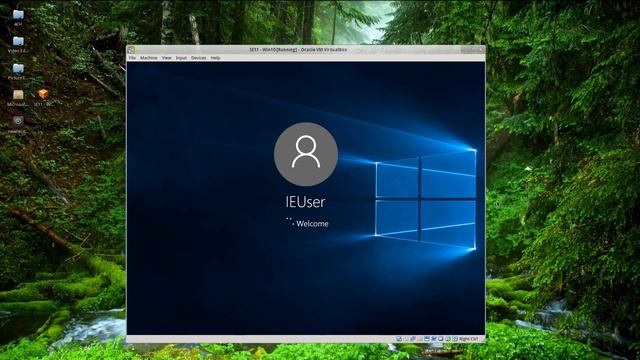Image resolution: width=640 pixels, height=360 pixels.
Task: Click the hard disk activity status icon
Action: pyautogui.click(x=399, y=339)
